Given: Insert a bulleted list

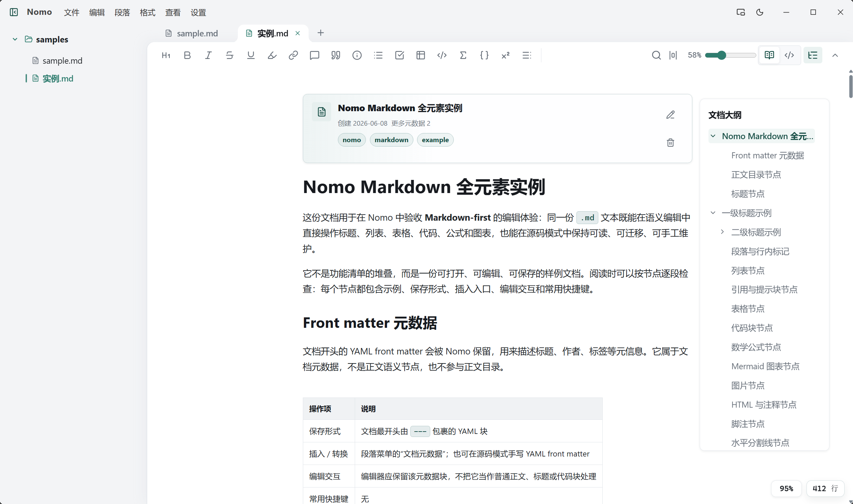Looking at the screenshot, I should [378, 55].
